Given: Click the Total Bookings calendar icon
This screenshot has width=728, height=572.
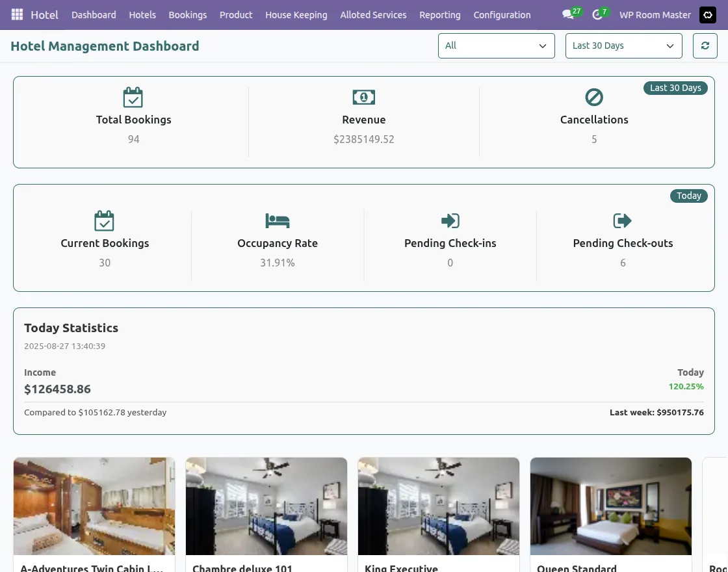Looking at the screenshot, I should [x=133, y=97].
